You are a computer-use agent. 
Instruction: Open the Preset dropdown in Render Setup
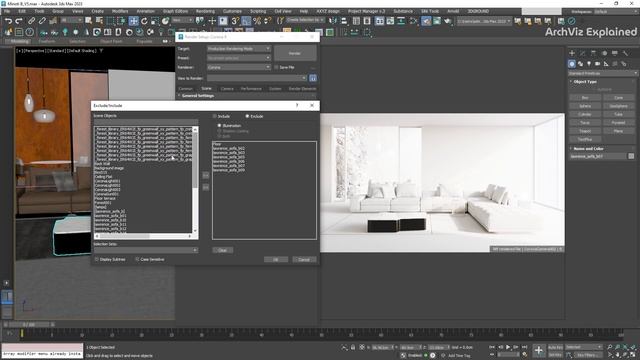[239, 58]
